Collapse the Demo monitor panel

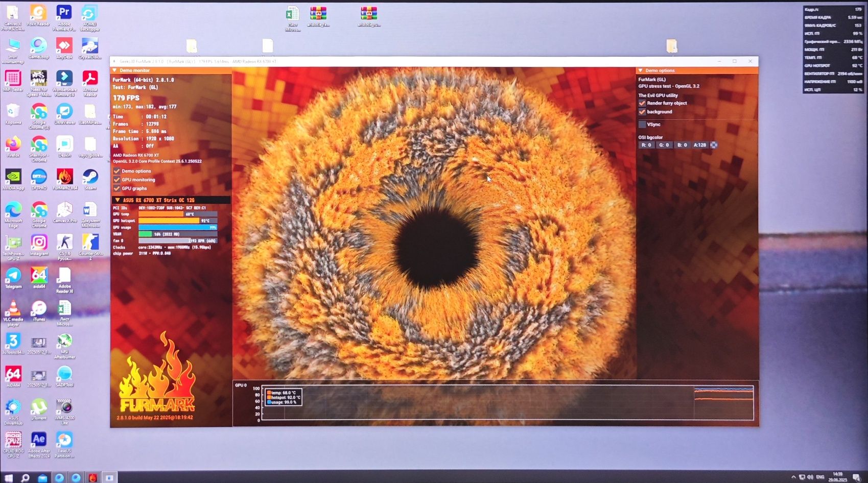[115, 70]
